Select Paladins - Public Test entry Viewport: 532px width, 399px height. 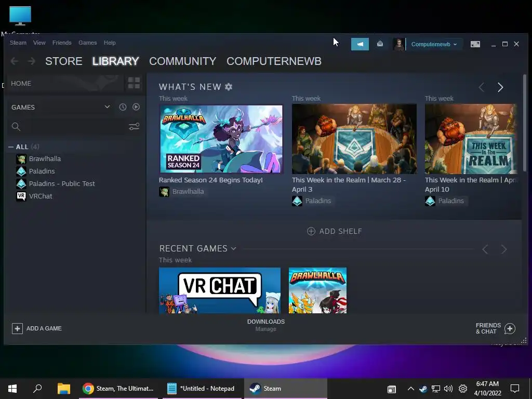pyautogui.click(x=62, y=183)
